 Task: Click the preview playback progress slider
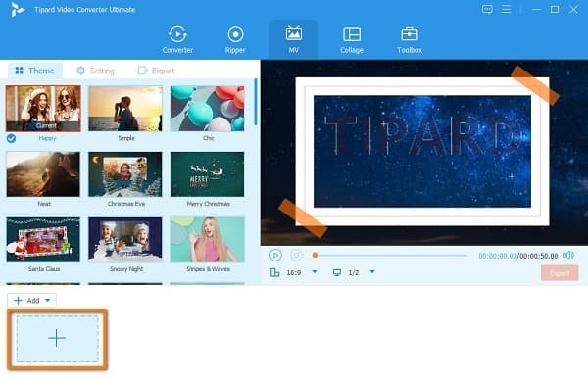coord(390,256)
